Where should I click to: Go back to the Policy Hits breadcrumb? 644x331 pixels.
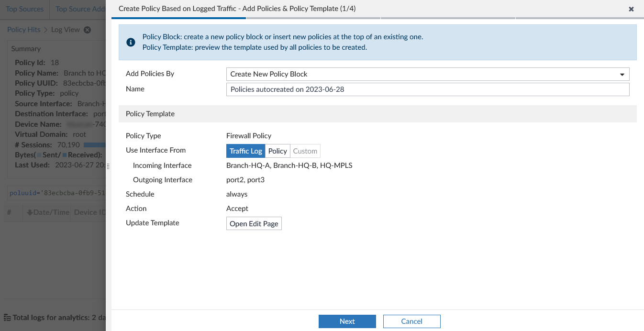point(23,30)
